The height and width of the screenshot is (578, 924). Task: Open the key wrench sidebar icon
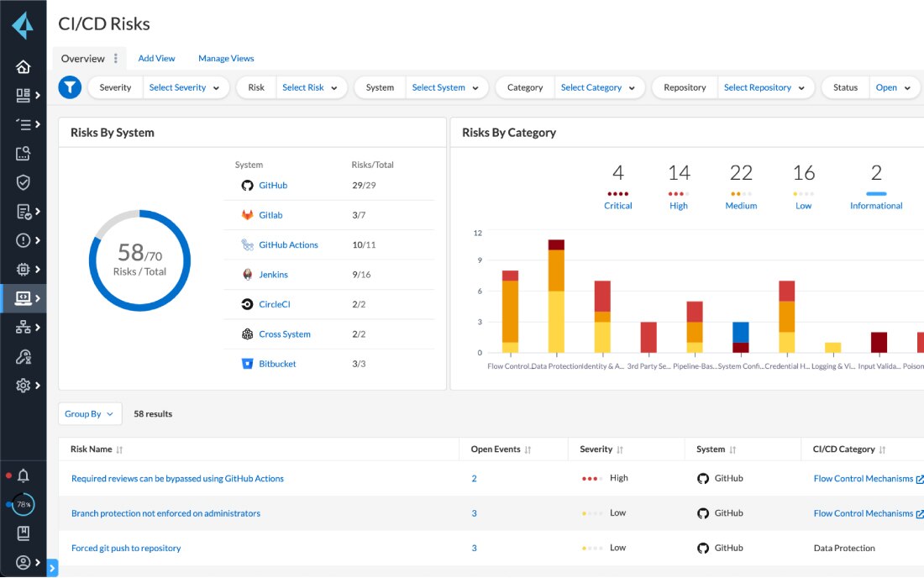pos(23,356)
